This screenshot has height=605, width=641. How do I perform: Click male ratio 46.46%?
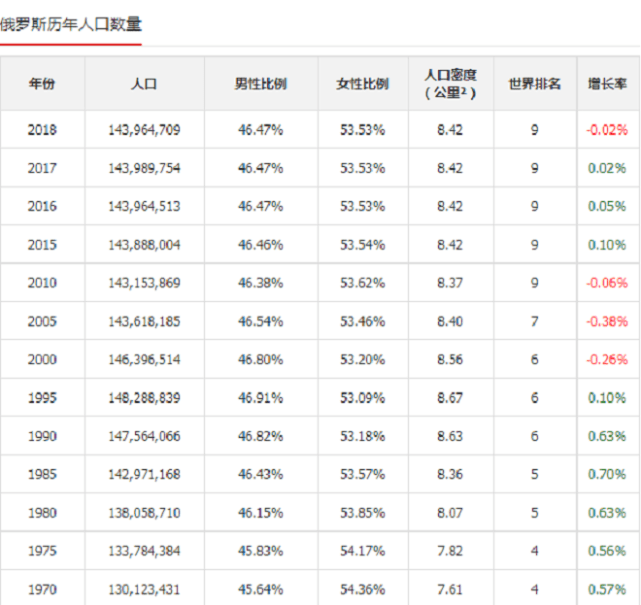(261, 245)
